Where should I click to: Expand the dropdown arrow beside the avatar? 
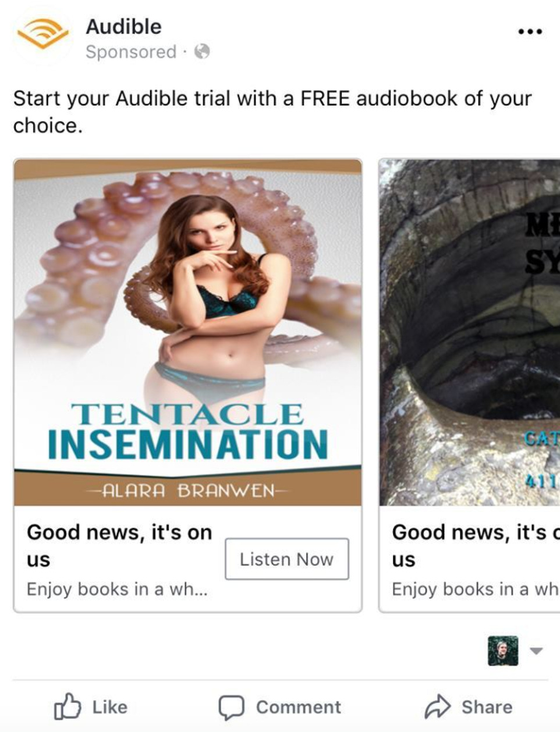(536, 651)
